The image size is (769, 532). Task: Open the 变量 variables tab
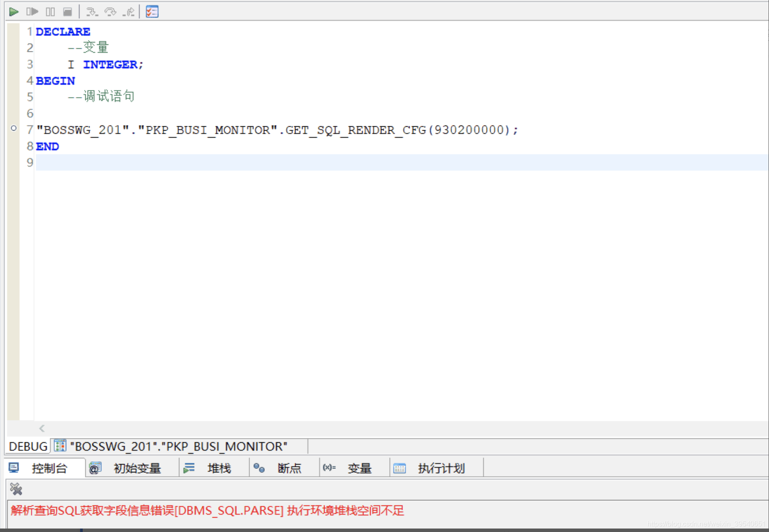[x=354, y=468]
